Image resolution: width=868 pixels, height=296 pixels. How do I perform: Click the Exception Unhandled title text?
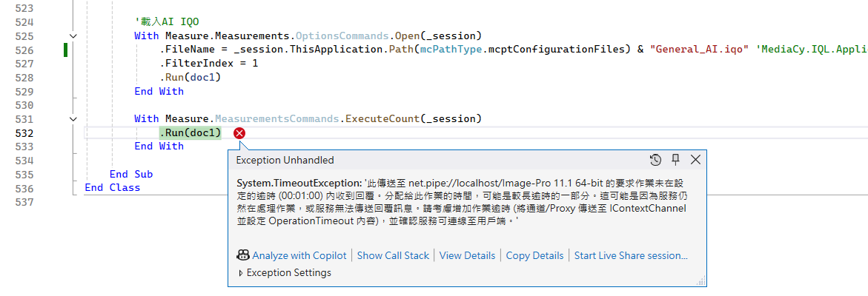tap(285, 160)
